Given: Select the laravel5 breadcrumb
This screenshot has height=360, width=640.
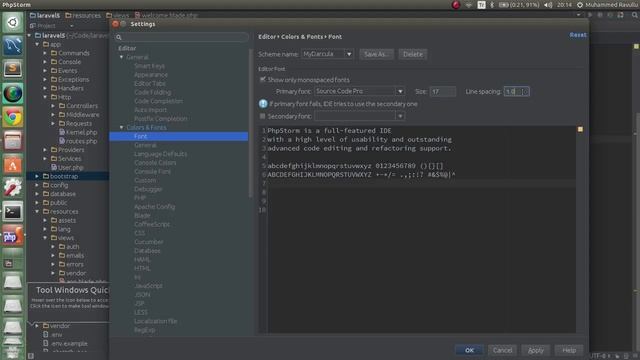Looking at the screenshot, I should [x=44, y=16].
